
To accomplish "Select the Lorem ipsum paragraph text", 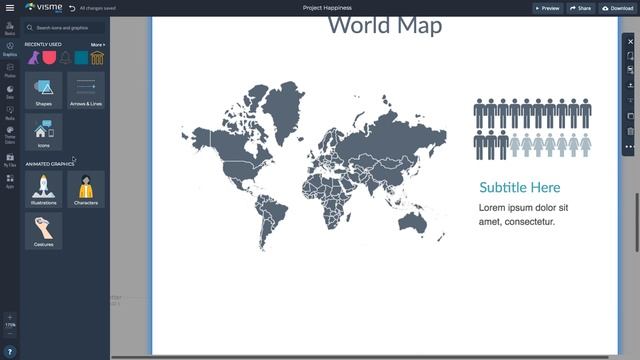I will (x=523, y=215).
